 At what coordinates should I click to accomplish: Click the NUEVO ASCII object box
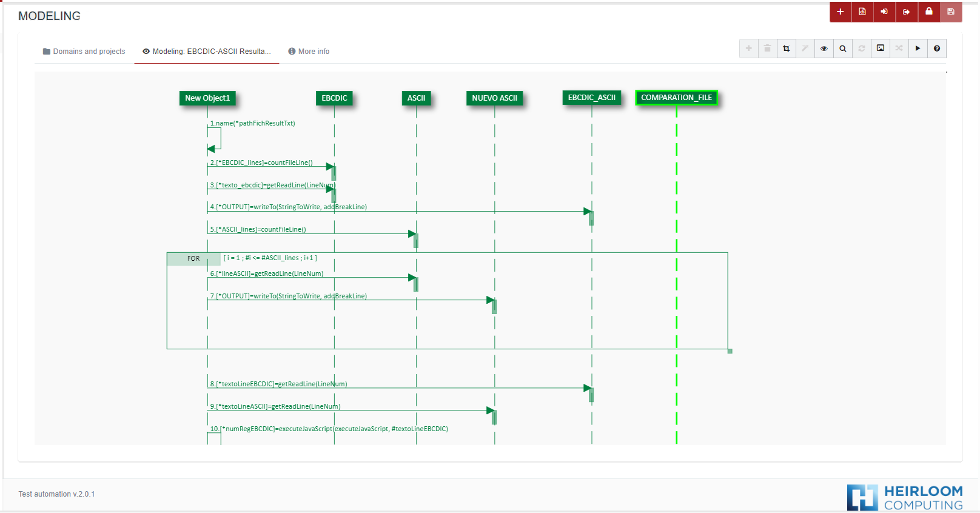point(494,98)
